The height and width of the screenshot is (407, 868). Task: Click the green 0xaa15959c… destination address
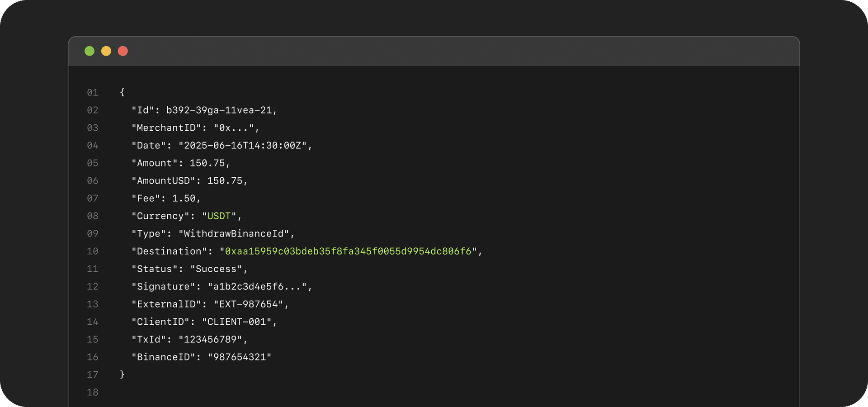348,251
